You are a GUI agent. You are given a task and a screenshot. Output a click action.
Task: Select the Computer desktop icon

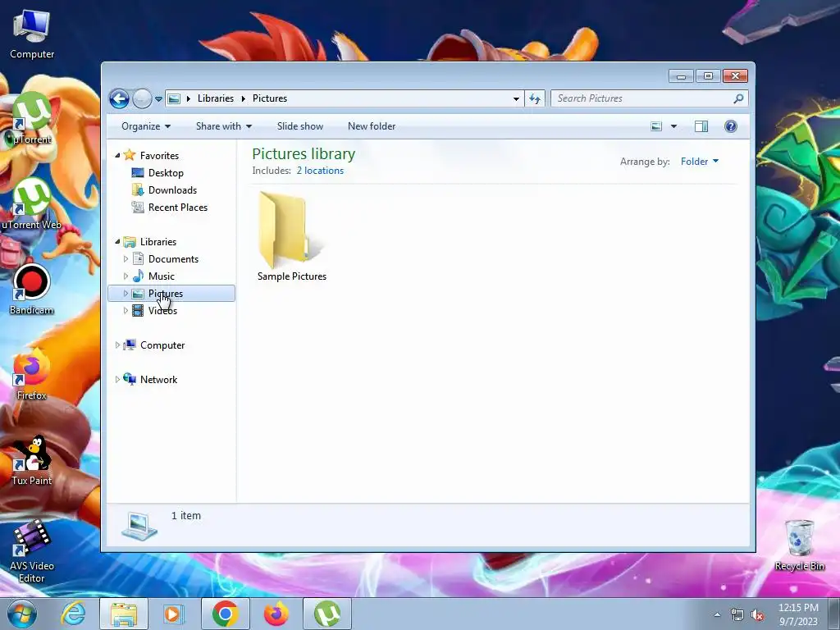tap(32, 34)
